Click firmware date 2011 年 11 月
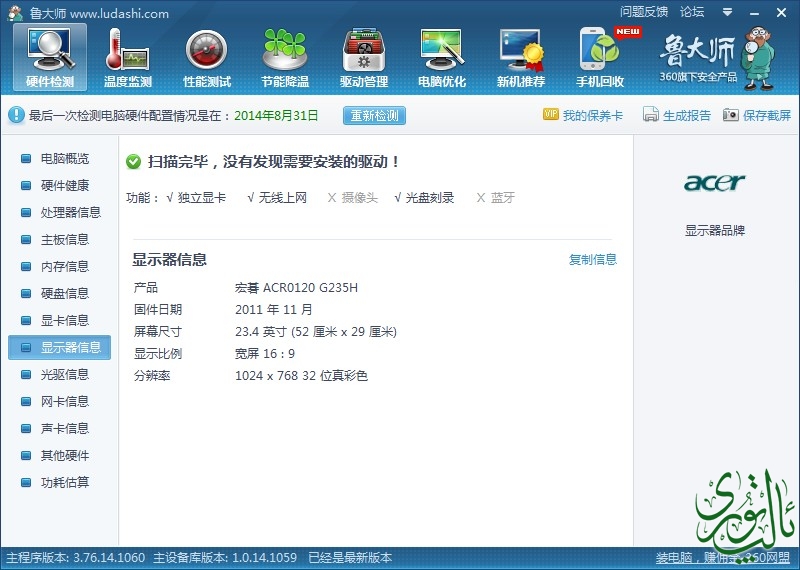Screen dimensions: 800x570 coord(274,310)
